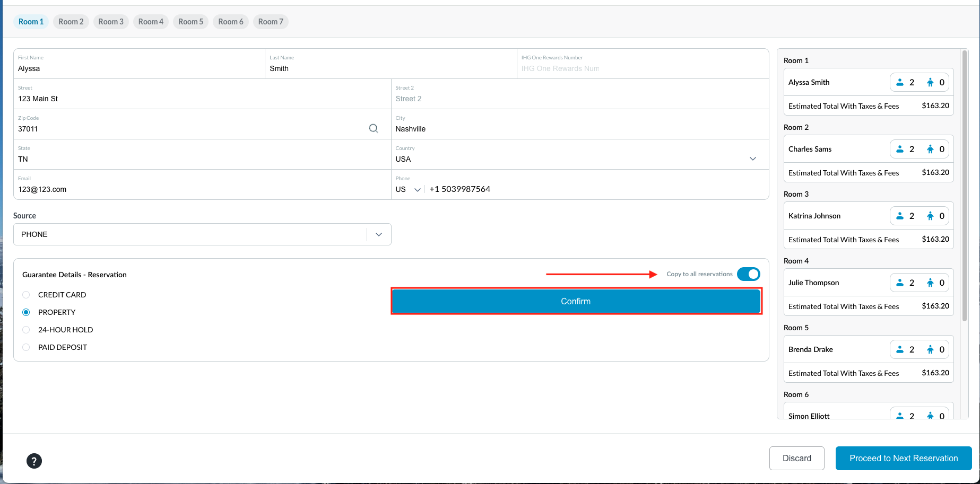Click Proceed to Next Reservation
Screen dimensions: 980x484
903,458
